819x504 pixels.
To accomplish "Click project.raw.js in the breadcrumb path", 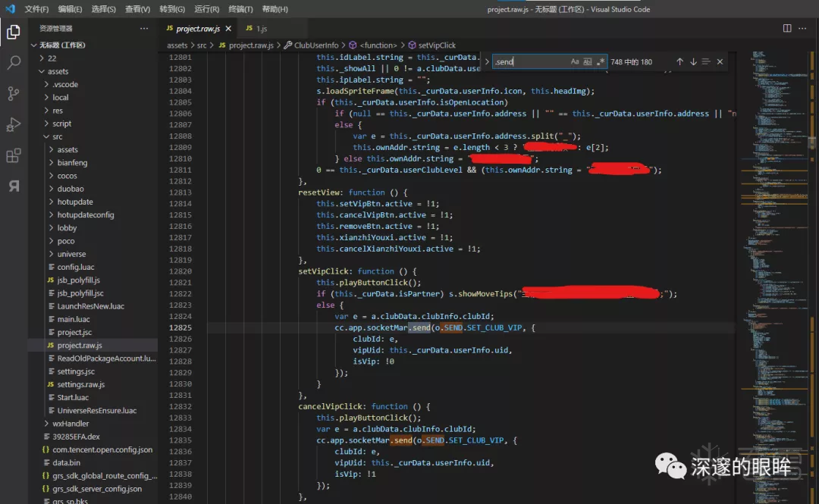I will click(251, 45).
